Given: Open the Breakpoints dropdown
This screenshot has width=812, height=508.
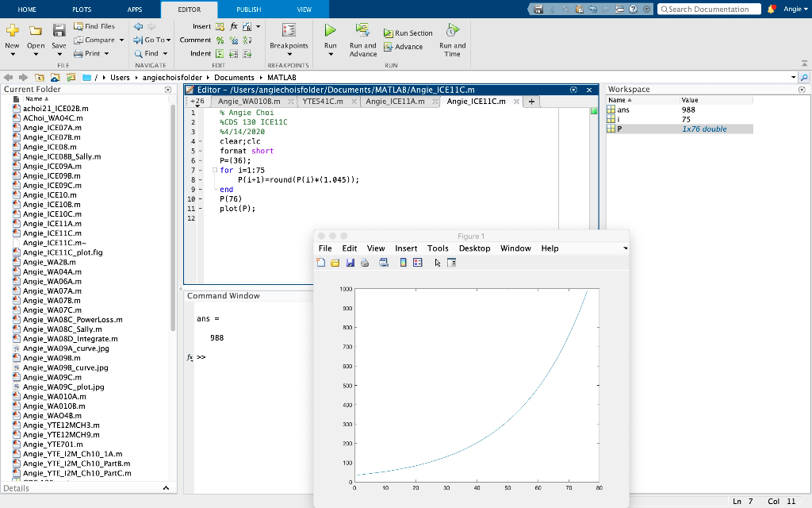Looking at the screenshot, I should click(289, 49).
